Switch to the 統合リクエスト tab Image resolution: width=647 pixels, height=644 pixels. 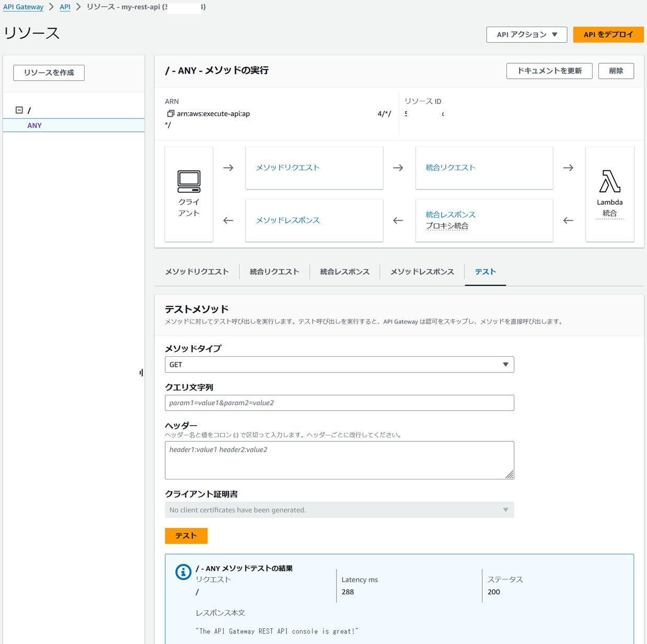(x=274, y=272)
